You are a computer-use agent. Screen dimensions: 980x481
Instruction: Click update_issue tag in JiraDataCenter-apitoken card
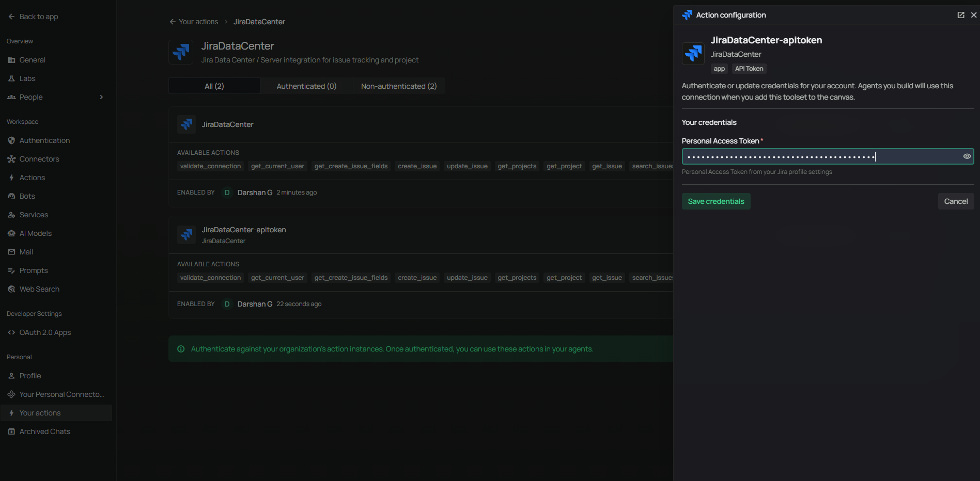click(467, 278)
